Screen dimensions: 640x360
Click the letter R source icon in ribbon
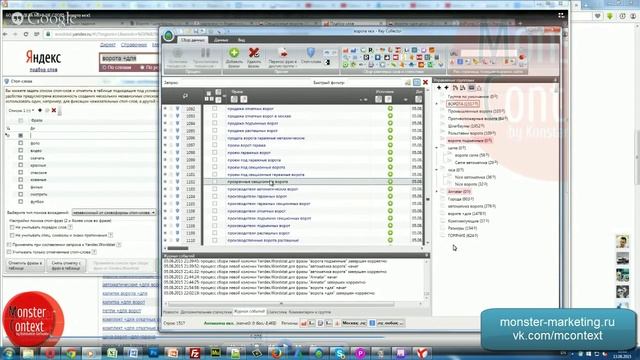pos(371,50)
